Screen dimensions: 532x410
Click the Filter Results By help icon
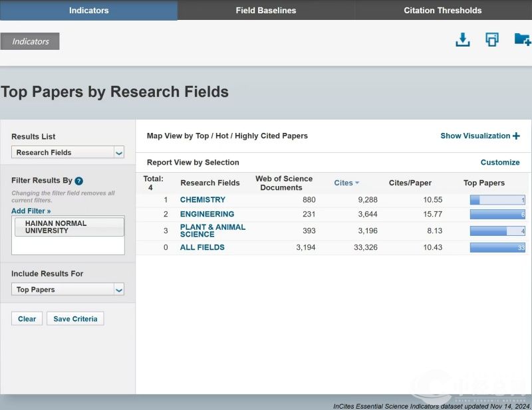79,181
